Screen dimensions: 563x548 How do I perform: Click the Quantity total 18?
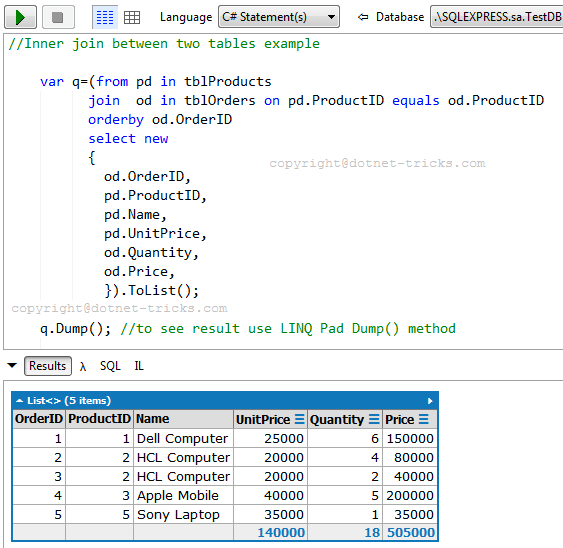tap(372, 532)
